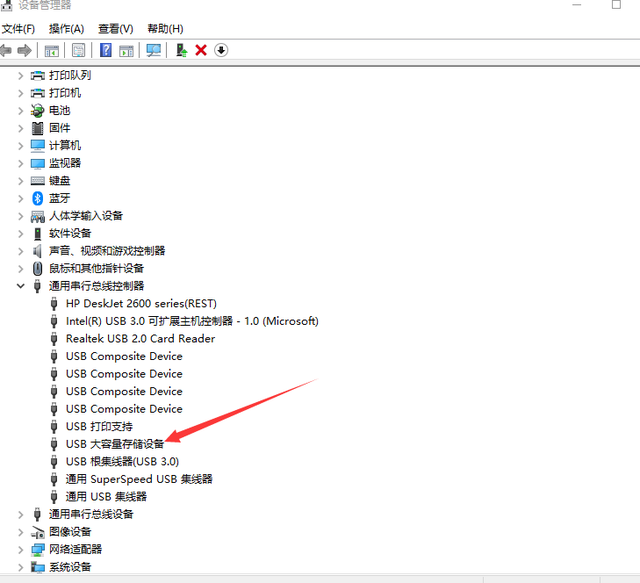The image size is (640, 583).
Task: Click USB plug icon beside HP DeskJet 2600
Action: (54, 304)
